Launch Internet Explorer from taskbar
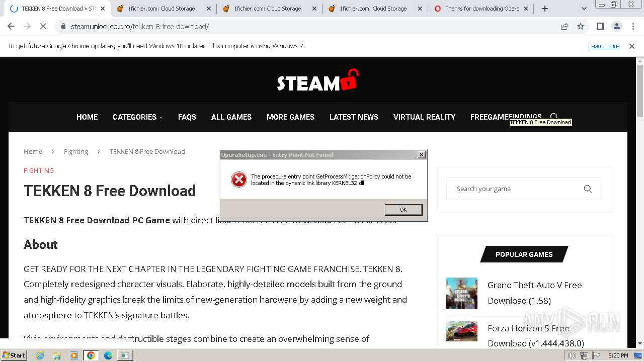The image size is (644, 362). (40, 355)
